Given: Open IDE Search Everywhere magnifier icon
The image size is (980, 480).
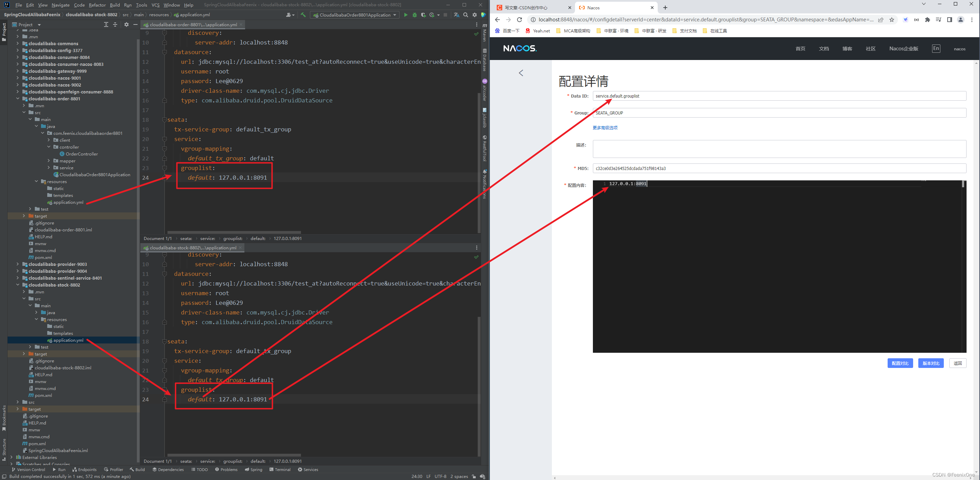Looking at the screenshot, I should click(x=466, y=15).
